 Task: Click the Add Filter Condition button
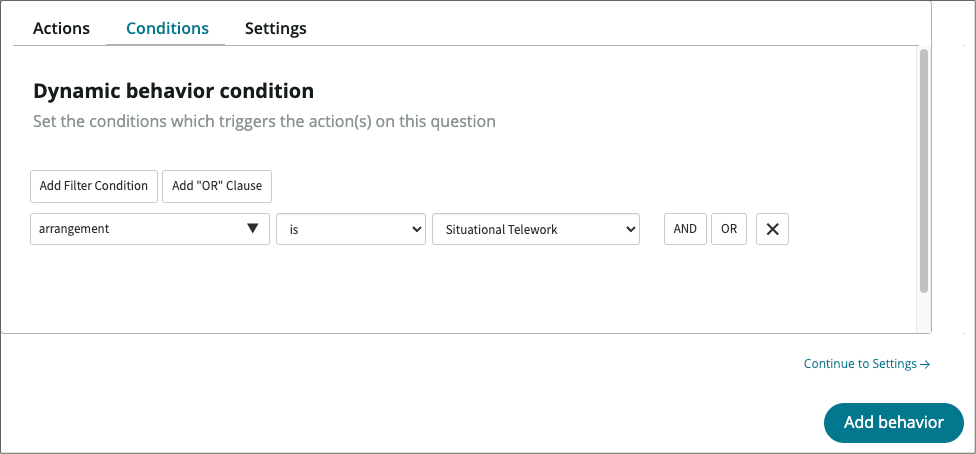[94, 185]
